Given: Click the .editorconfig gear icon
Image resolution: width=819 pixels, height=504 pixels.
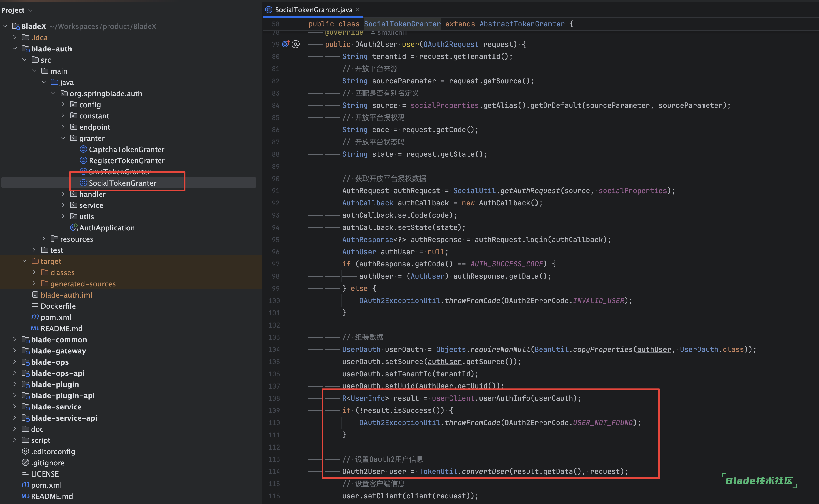Looking at the screenshot, I should [25, 451].
